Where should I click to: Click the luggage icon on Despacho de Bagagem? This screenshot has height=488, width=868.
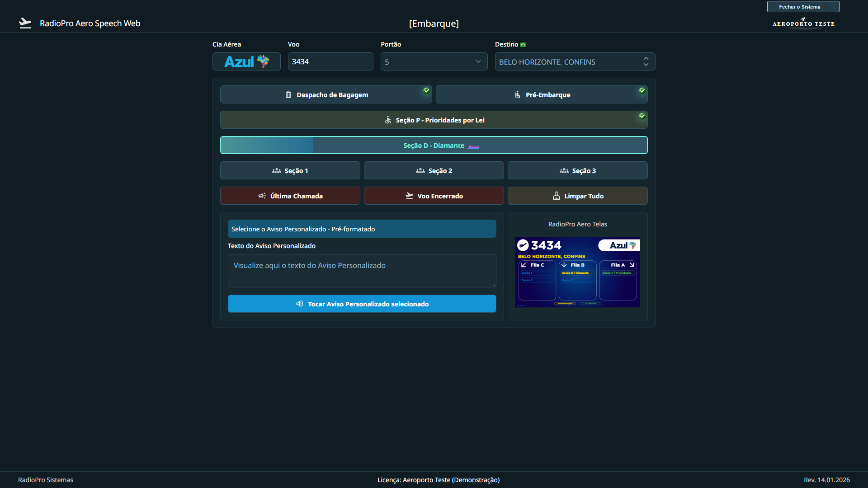tap(288, 94)
